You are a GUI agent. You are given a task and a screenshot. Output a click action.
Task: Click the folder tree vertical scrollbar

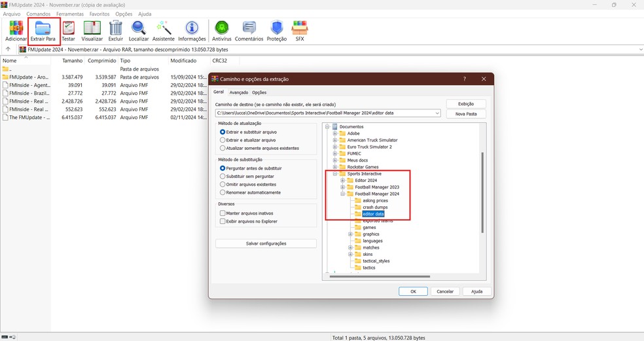482,192
